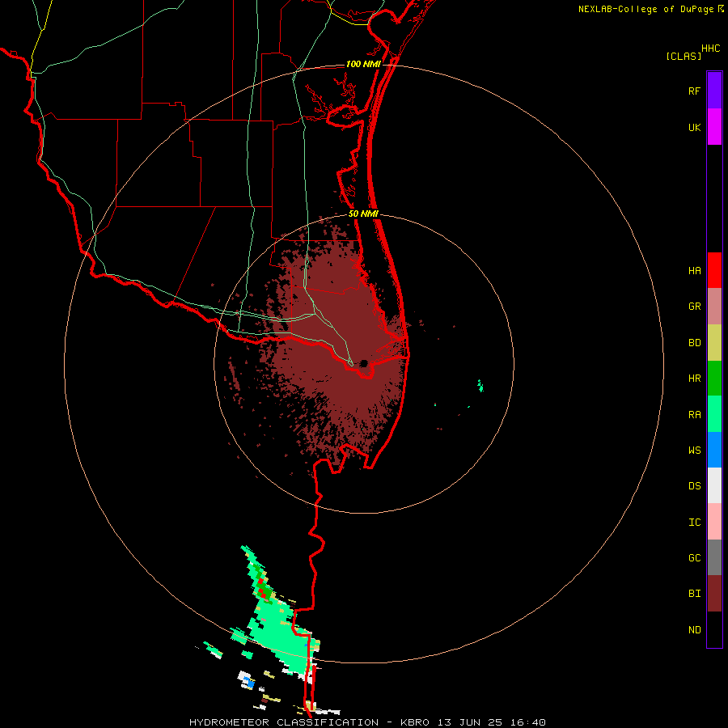Click the WS legend label
The image size is (728, 728).
[x=694, y=451]
